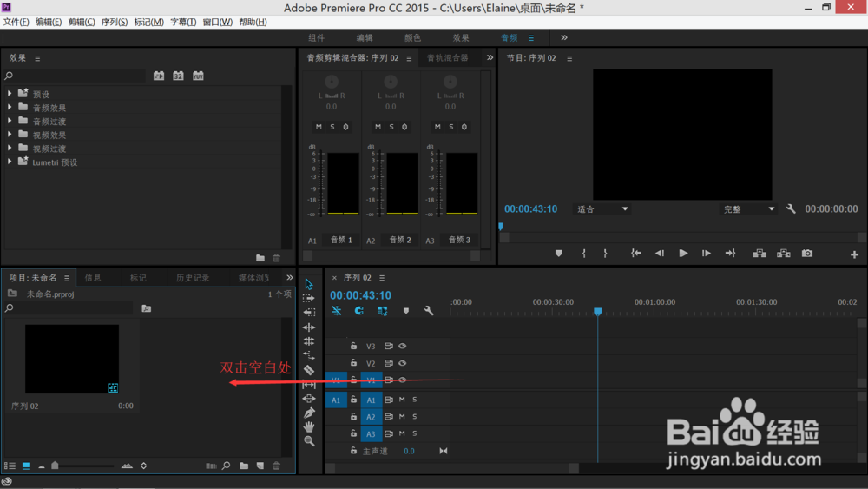
Task: Click the project thumbnail zoom slider
Action: (x=55, y=466)
